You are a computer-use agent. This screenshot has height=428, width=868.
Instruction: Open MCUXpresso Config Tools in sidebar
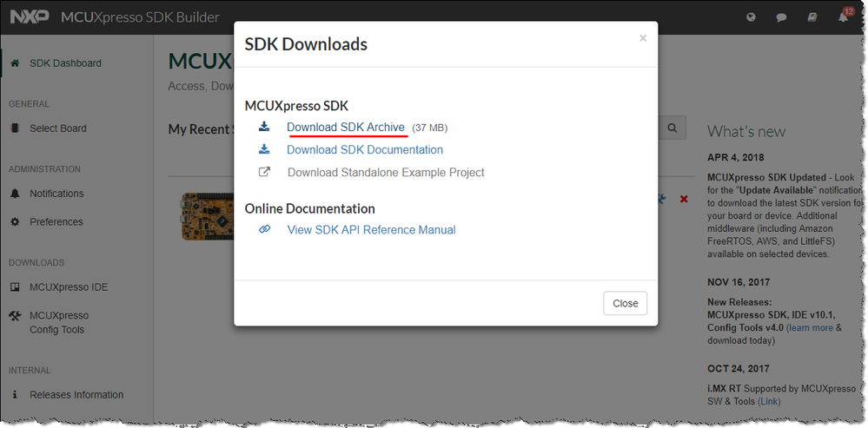(x=59, y=322)
